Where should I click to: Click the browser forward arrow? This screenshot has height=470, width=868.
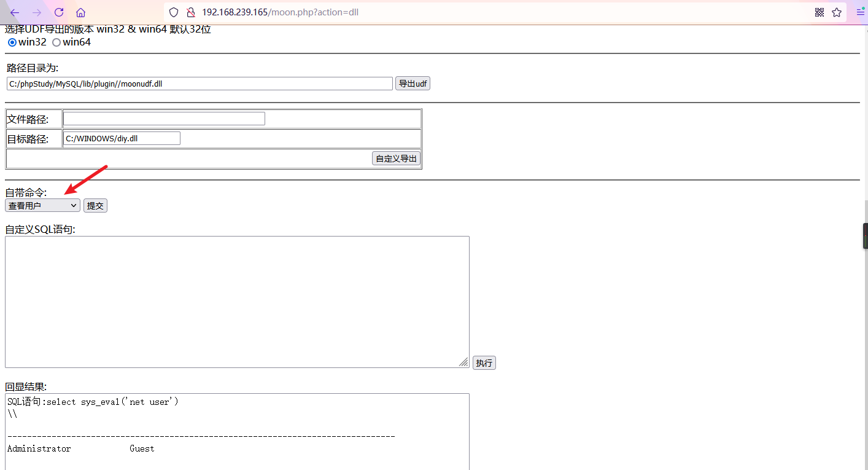37,12
